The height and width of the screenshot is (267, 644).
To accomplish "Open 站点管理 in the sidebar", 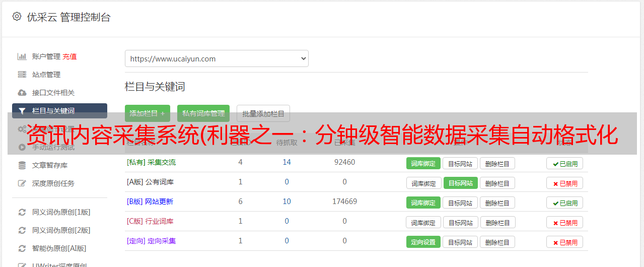I will coord(46,75).
